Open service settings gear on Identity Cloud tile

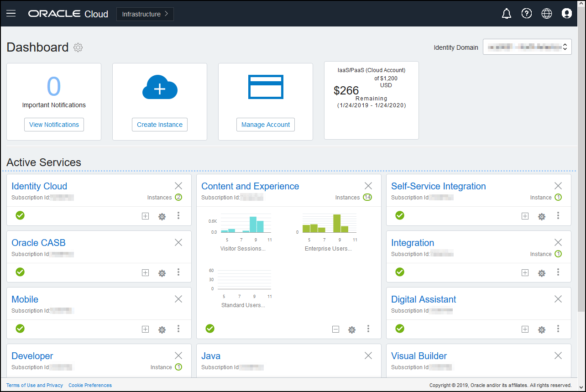162,216
